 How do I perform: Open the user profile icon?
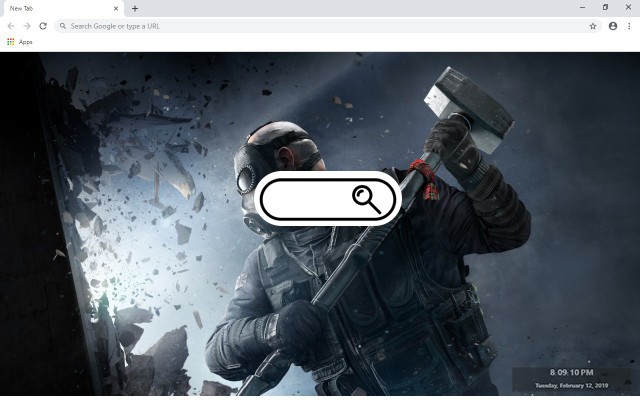613,26
